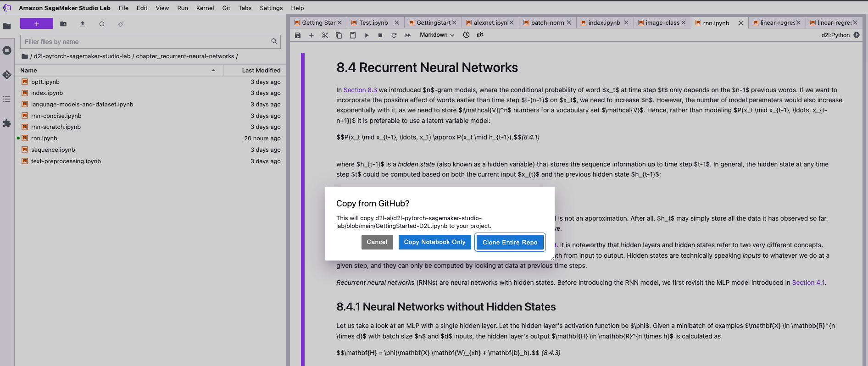The image size is (868, 366).
Task: Open Running Terminals and Kernels sidebar icon
Action: coord(7,50)
